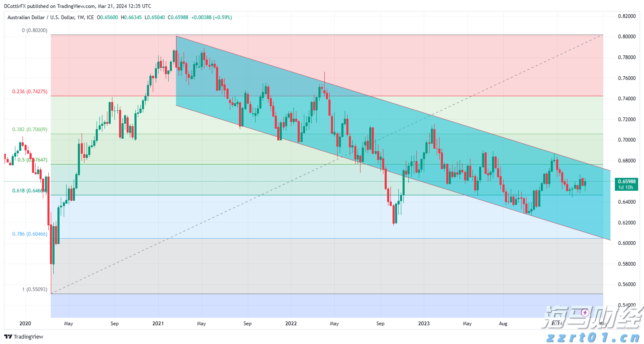Select the 0 (0.80200) Fibonacci level label
644x344 pixels.
35,30
